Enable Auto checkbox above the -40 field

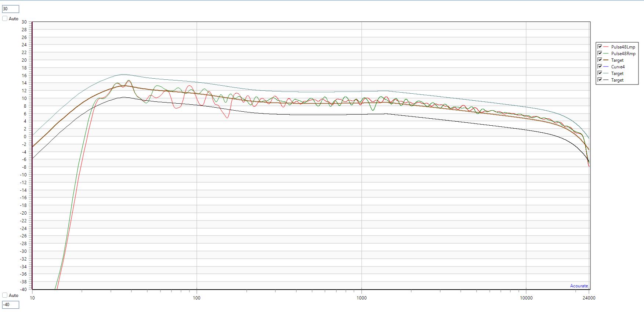coord(5,295)
